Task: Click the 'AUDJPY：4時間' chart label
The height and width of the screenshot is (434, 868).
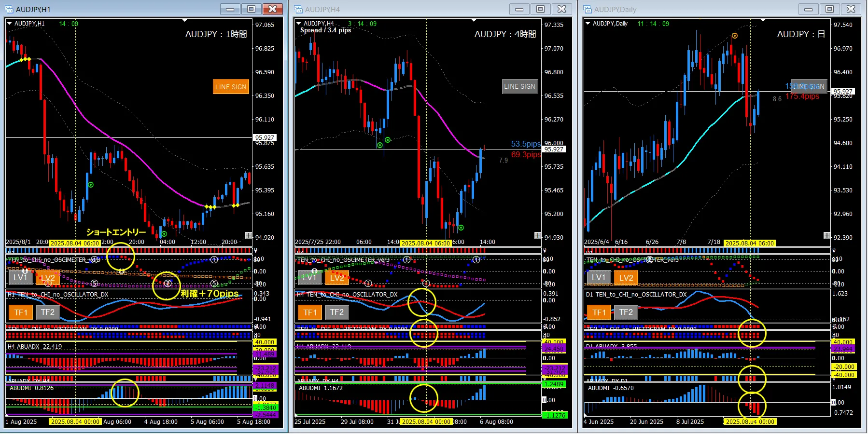Action: 505,34
